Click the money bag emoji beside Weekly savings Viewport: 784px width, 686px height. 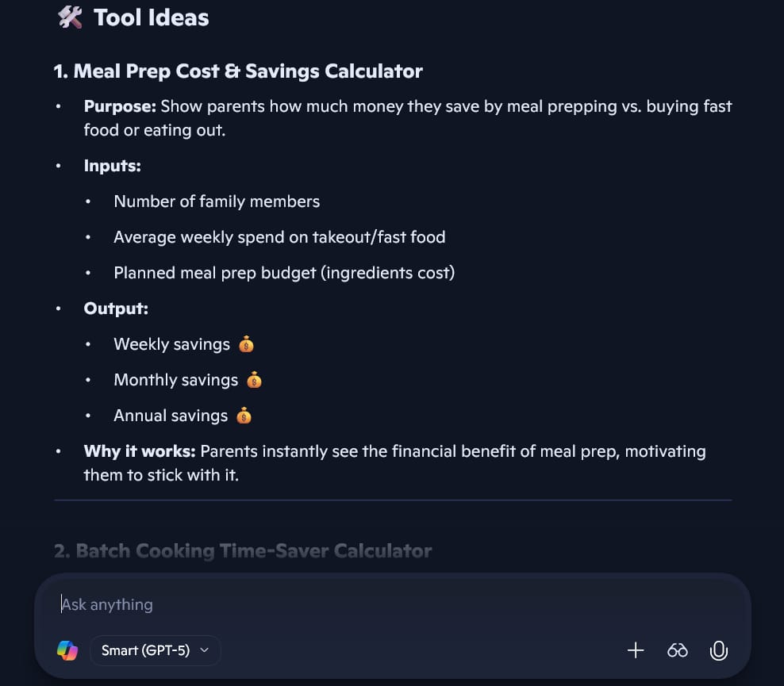pyautogui.click(x=246, y=344)
